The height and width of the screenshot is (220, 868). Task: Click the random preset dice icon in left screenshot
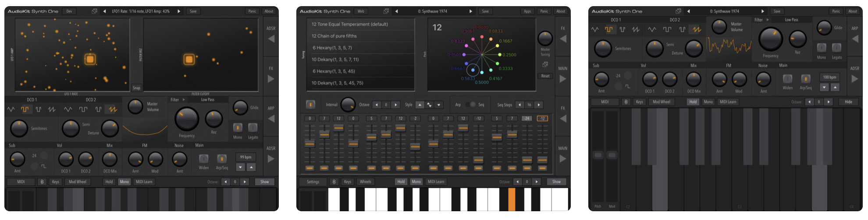point(94,11)
